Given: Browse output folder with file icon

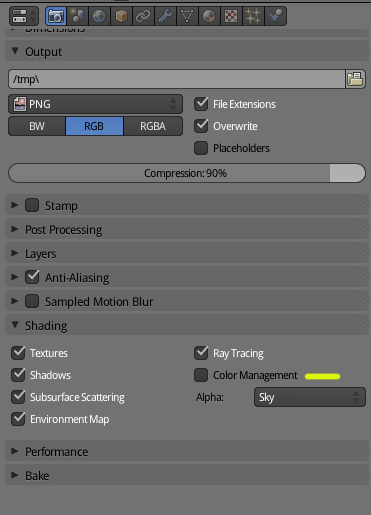Looking at the screenshot, I should [x=355, y=79].
